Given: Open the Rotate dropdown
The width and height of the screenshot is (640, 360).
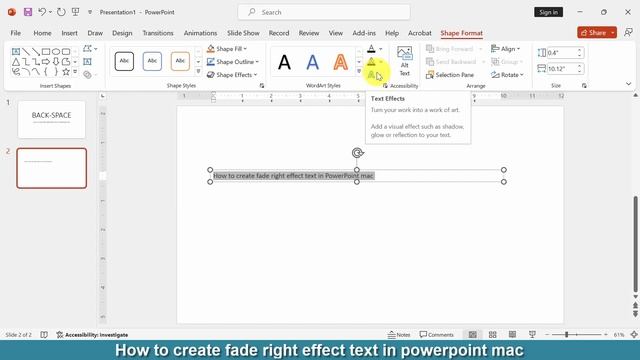Looking at the screenshot, I should click(x=507, y=75).
